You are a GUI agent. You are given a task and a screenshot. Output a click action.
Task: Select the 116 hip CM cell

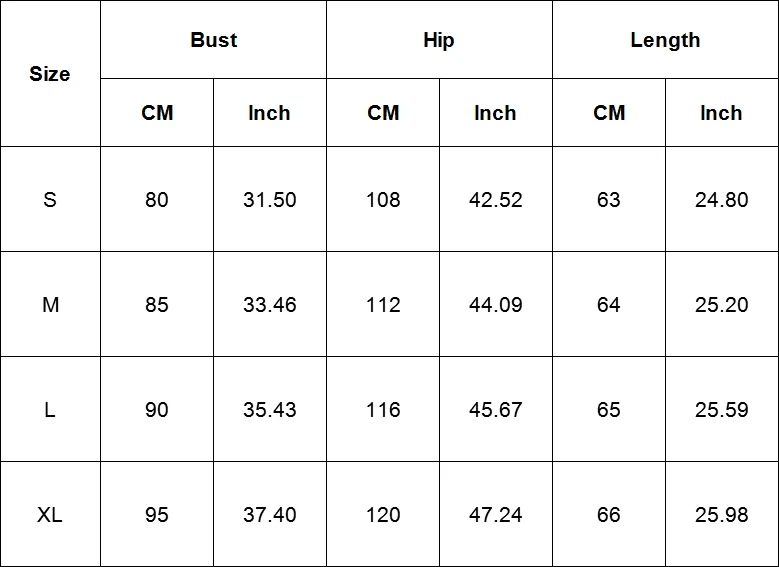(383, 409)
